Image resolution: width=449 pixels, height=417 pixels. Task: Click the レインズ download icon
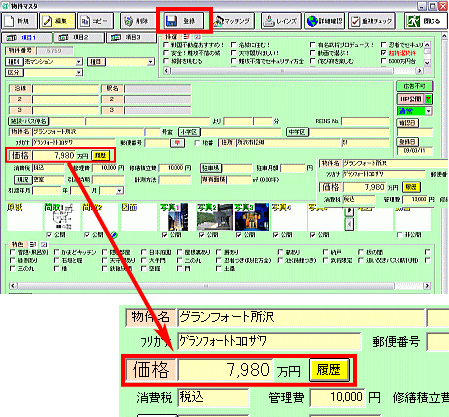pyautogui.click(x=268, y=21)
